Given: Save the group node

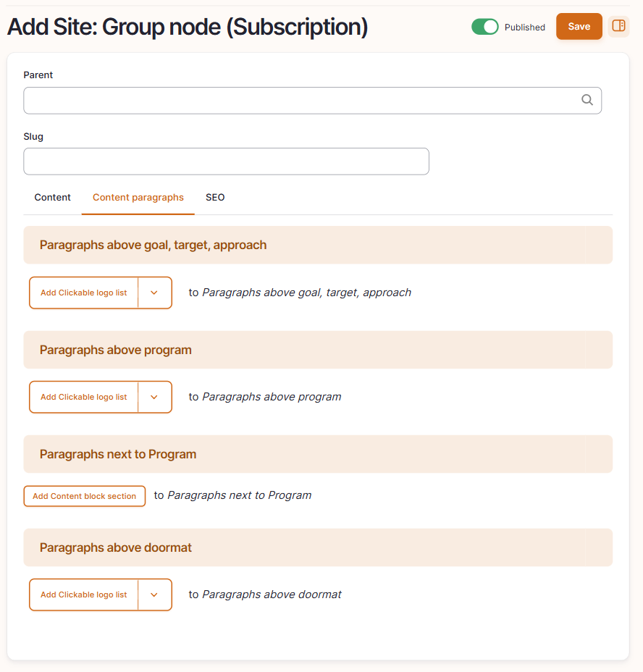Looking at the screenshot, I should tap(579, 26).
